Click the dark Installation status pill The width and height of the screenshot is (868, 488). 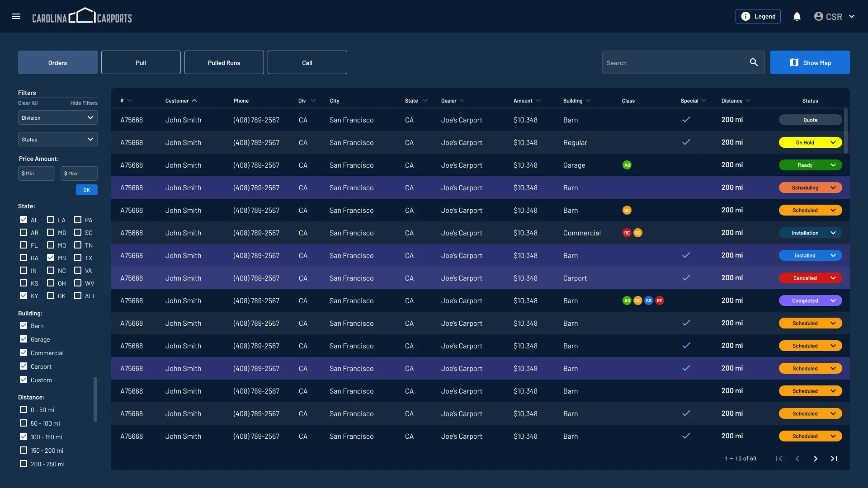tap(811, 233)
